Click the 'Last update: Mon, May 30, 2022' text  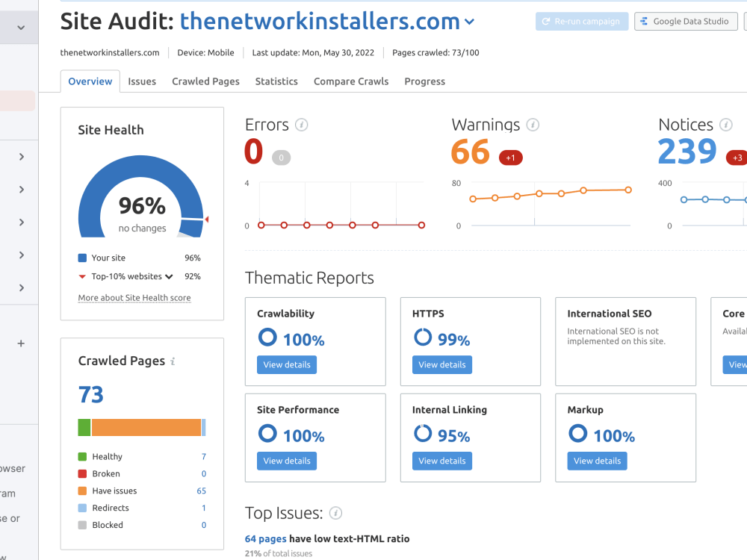(x=313, y=53)
